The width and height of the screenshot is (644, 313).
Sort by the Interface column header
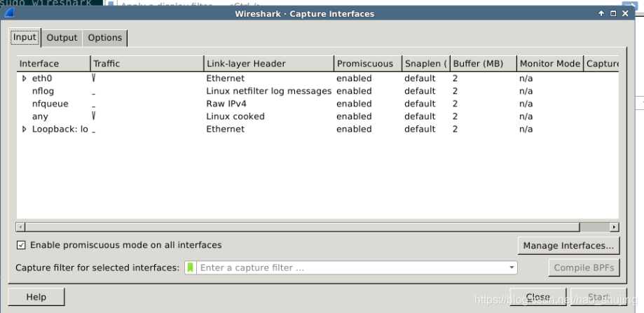[x=53, y=64]
